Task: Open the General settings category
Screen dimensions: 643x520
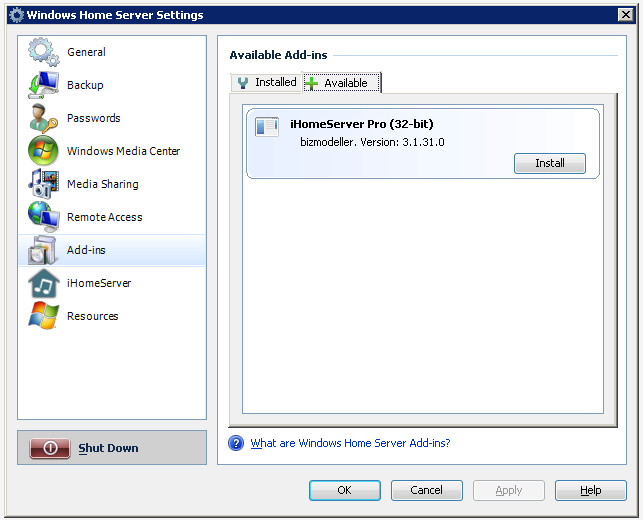Action: [x=112, y=52]
